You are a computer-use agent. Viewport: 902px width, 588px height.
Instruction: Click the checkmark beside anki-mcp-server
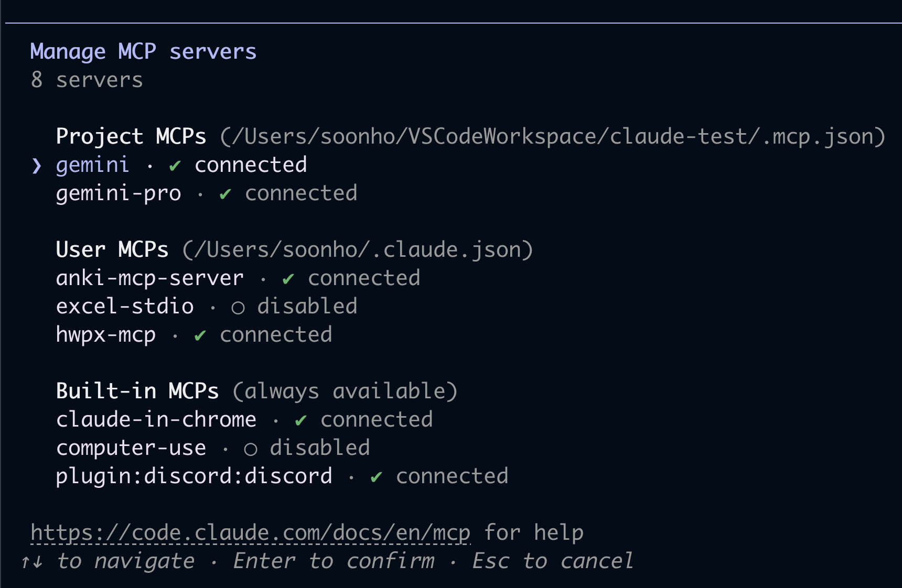(x=288, y=279)
